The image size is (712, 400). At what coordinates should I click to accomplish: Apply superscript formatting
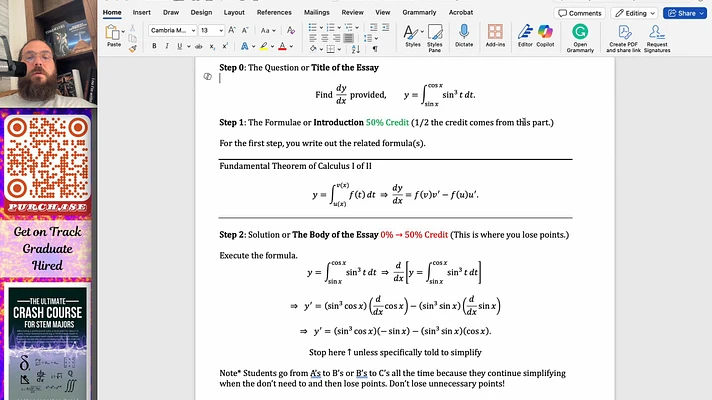pos(225,46)
